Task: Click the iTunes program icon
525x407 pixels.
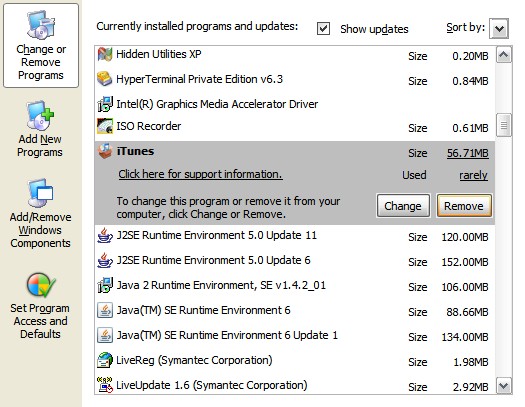Action: (x=105, y=151)
